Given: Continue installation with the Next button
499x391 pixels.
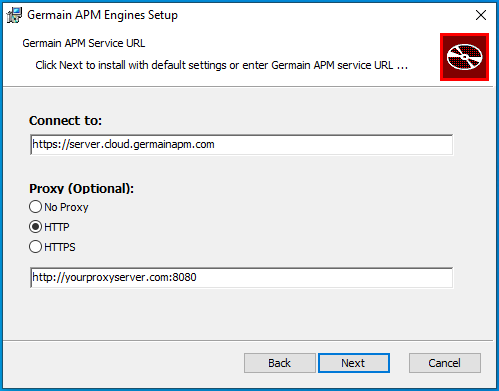Looking at the screenshot, I should click(x=354, y=363).
